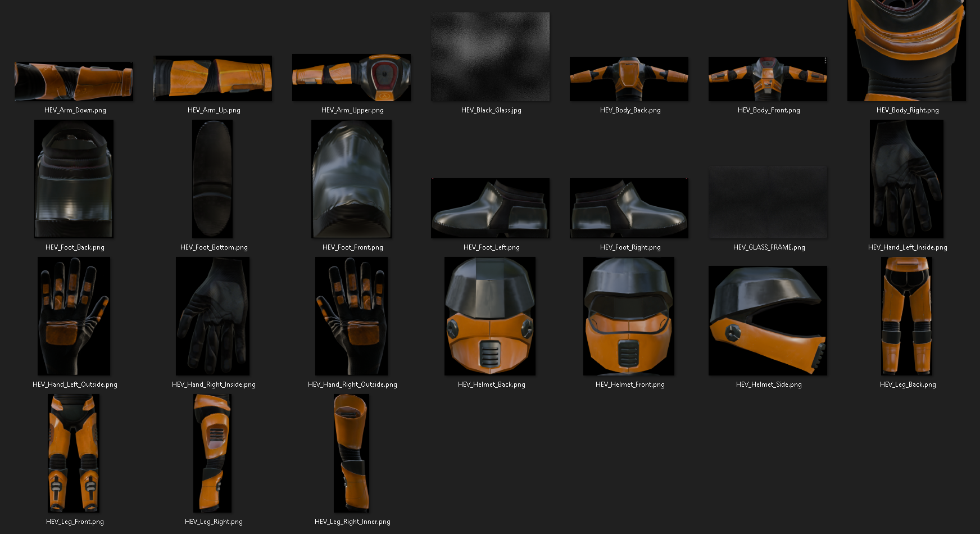980x534 pixels.
Task: Select the HEV_Hand_Left_Outside.png glove image
Action: pyautogui.click(x=74, y=316)
